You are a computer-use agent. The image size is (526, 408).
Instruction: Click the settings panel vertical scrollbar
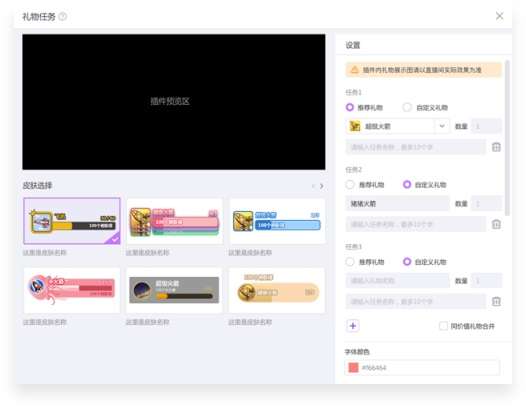[x=507, y=138]
